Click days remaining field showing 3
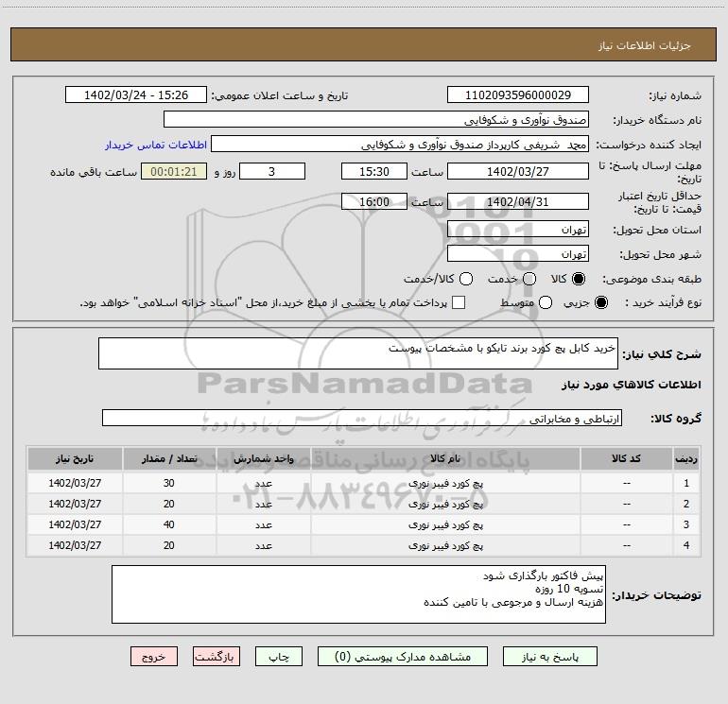Viewport: 728px width, 704px height. (x=272, y=171)
